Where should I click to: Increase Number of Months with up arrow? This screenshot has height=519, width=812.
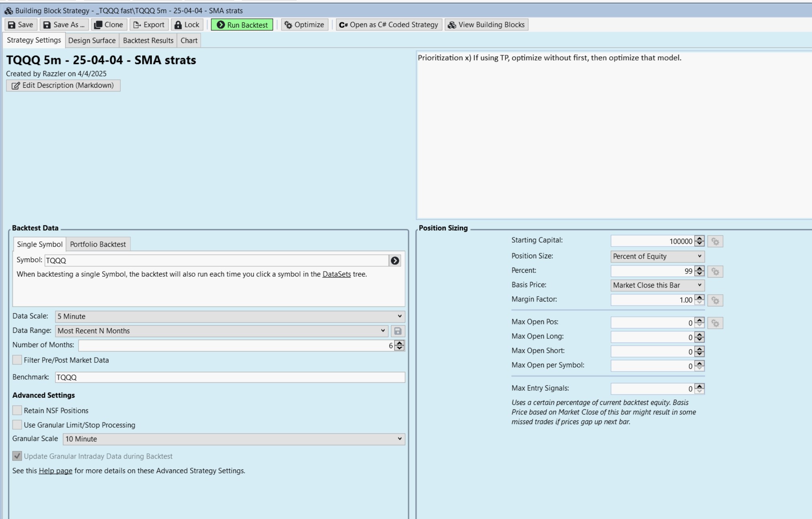click(399, 343)
